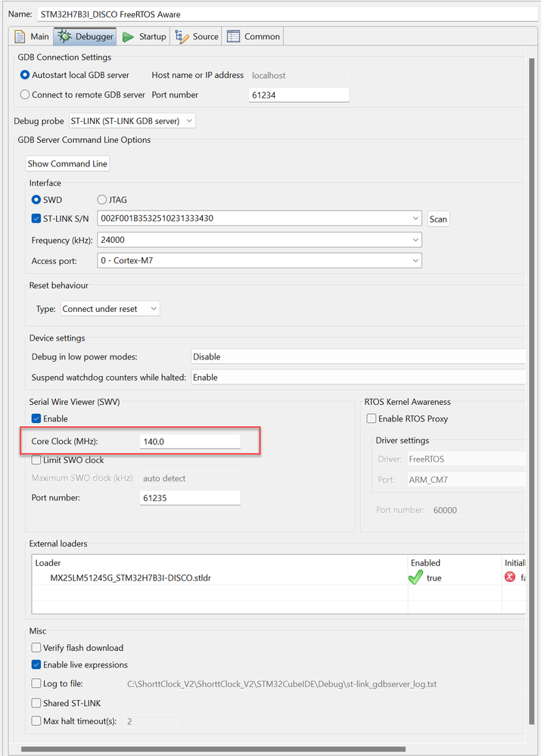Click the Core Clock (MHz) field
541x756 pixels.
coord(190,441)
